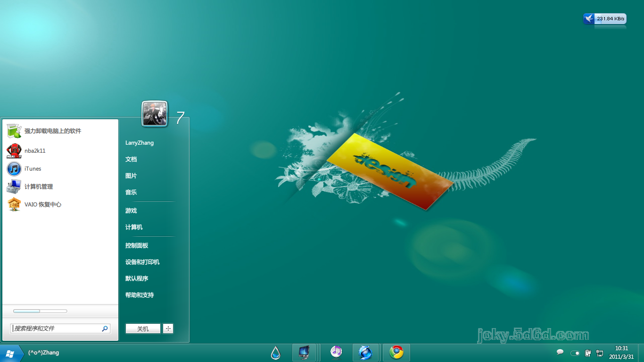Click the (^o^)Zhang taskbar label
The height and width of the screenshot is (362, 644).
pyautogui.click(x=43, y=353)
